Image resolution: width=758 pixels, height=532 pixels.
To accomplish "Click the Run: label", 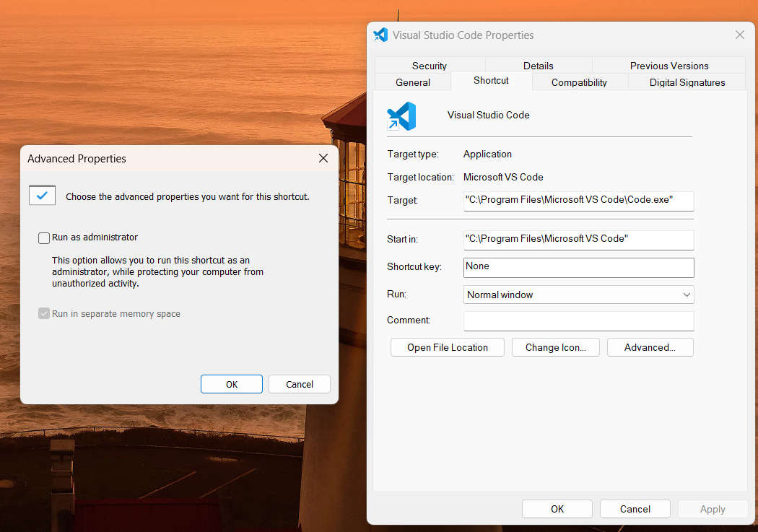I will click(396, 294).
